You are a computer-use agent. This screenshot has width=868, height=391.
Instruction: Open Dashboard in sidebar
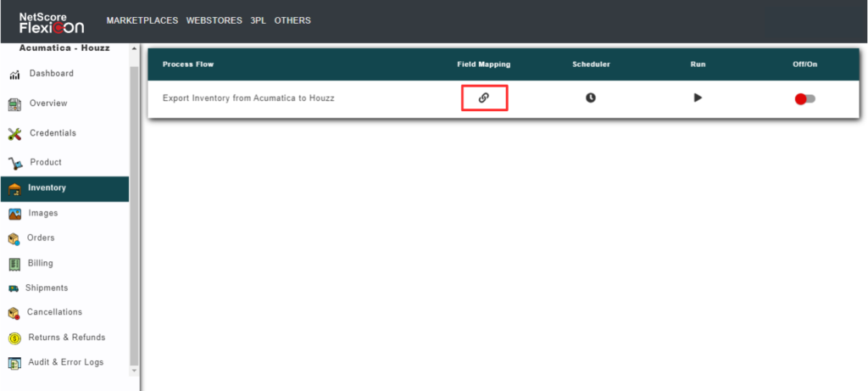[x=51, y=74]
